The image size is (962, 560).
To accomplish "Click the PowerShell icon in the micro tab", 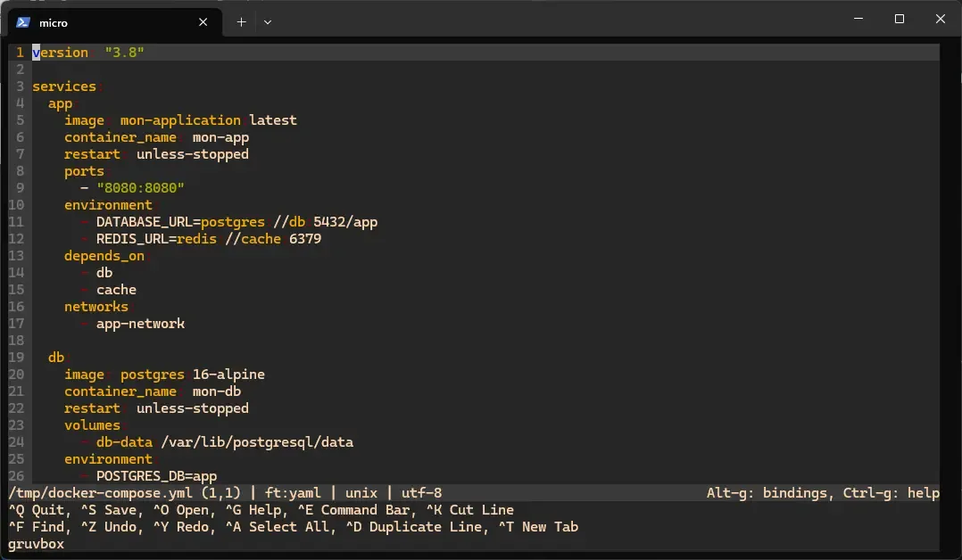I will click(x=23, y=22).
